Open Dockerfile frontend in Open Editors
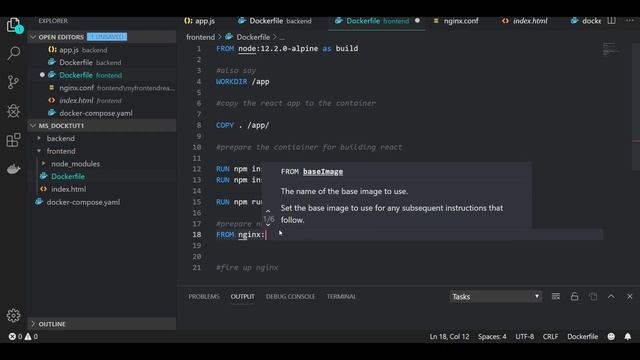 (x=102, y=75)
